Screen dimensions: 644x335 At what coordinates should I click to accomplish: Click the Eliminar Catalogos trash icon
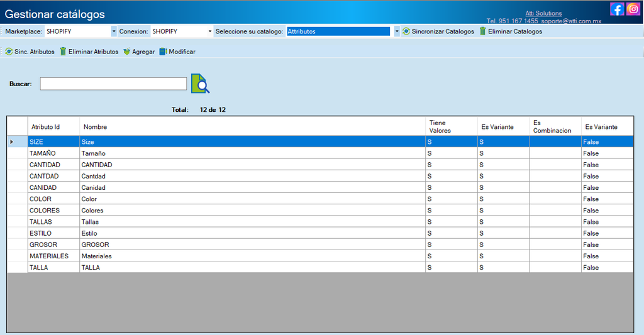[x=482, y=31]
